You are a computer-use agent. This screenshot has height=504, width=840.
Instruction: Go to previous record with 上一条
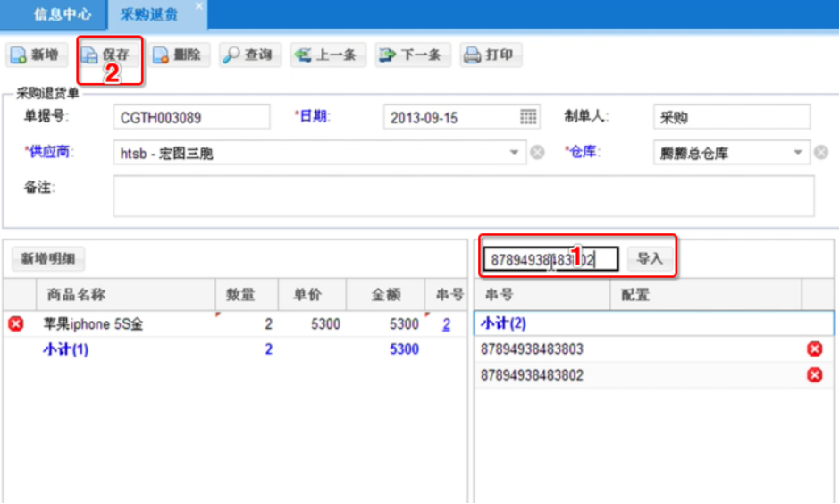pos(325,55)
